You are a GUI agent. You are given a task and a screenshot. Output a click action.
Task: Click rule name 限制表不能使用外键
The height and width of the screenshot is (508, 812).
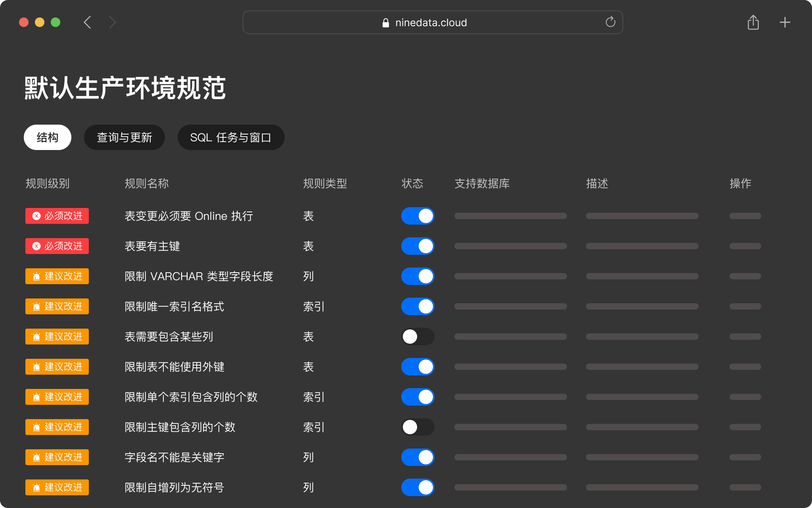point(174,367)
